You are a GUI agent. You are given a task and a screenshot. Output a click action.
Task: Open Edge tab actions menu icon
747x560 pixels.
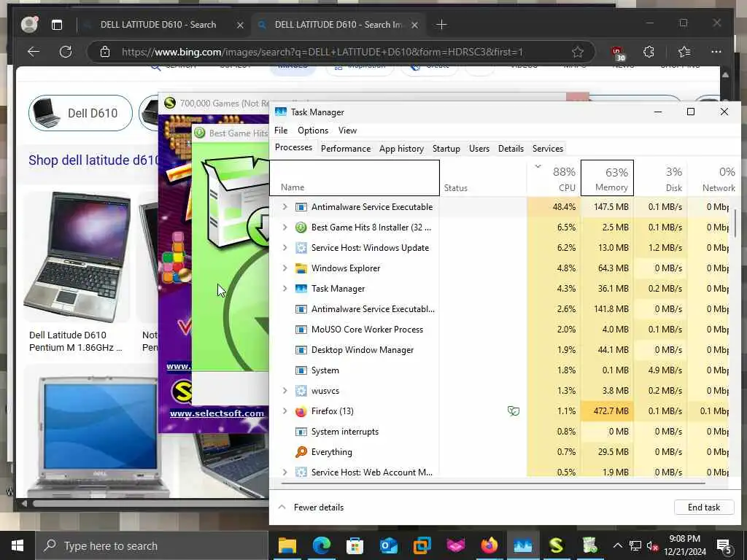57,25
